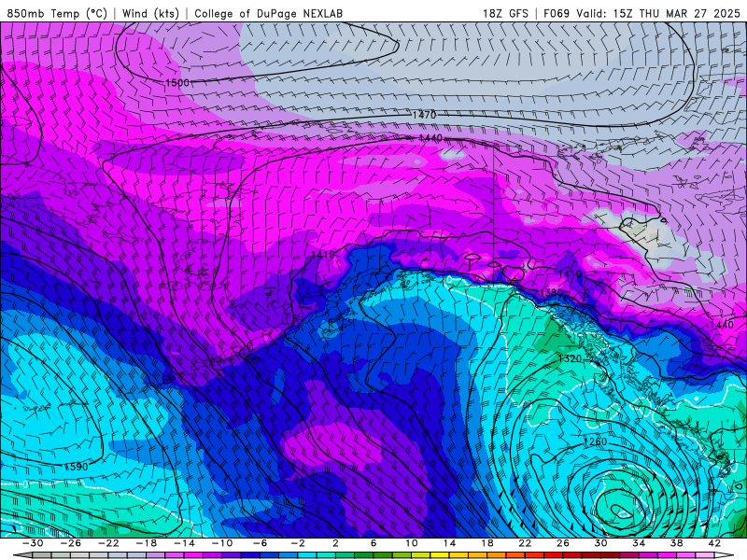Select the positive 22 colorbar tick label

[x=525, y=543]
